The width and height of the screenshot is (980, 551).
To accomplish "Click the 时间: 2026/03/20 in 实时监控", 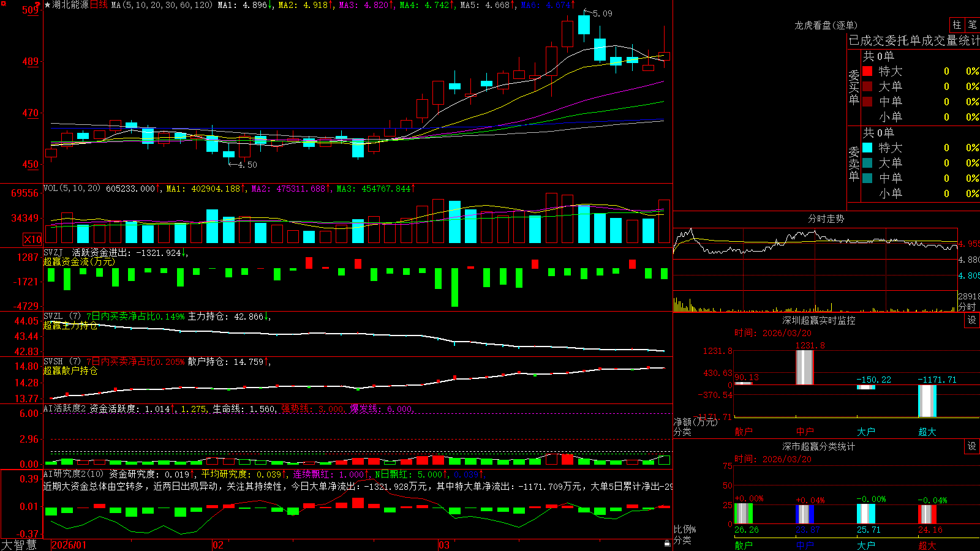I will 773,333.
